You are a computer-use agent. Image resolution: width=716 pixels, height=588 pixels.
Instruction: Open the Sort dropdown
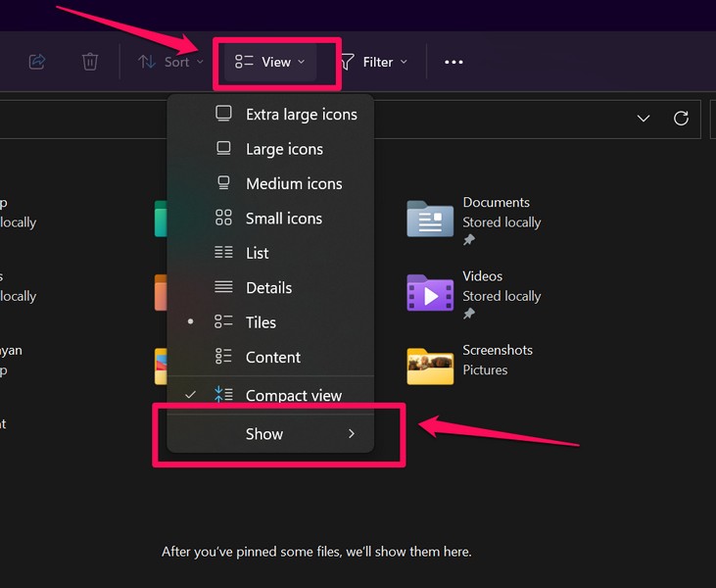[171, 62]
